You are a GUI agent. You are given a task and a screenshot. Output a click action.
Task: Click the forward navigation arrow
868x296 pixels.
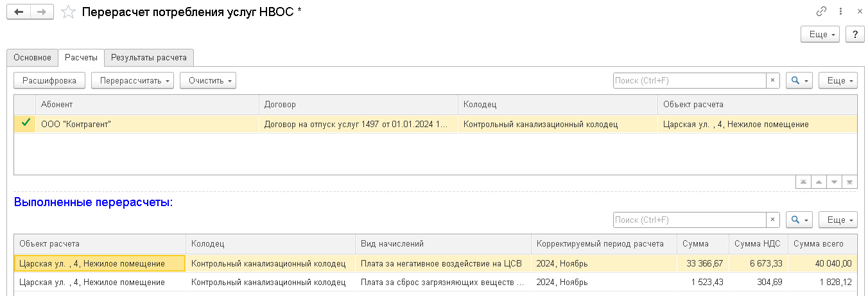42,12
